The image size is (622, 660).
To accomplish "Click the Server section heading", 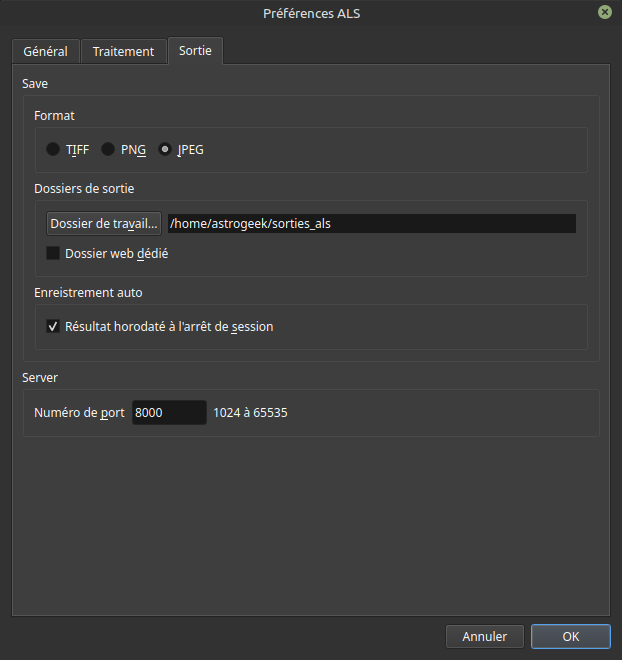I will point(42,377).
